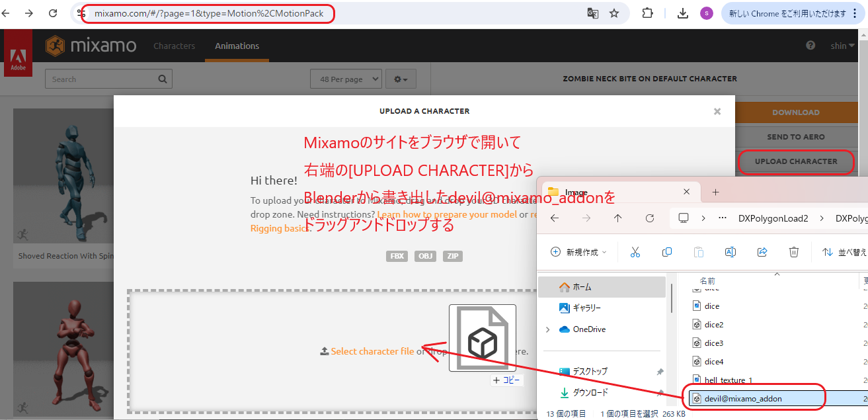This screenshot has width=868, height=420.
Task: Click the UPLOAD CHARACTER button
Action: tap(796, 161)
